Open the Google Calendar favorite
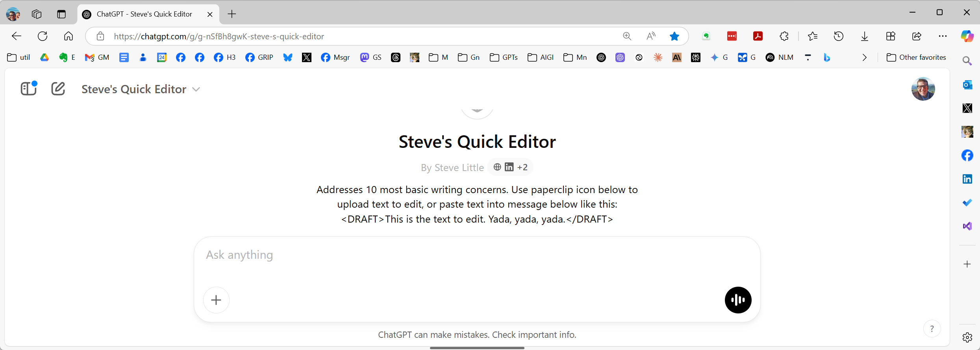This screenshot has height=350, width=980. (162, 57)
